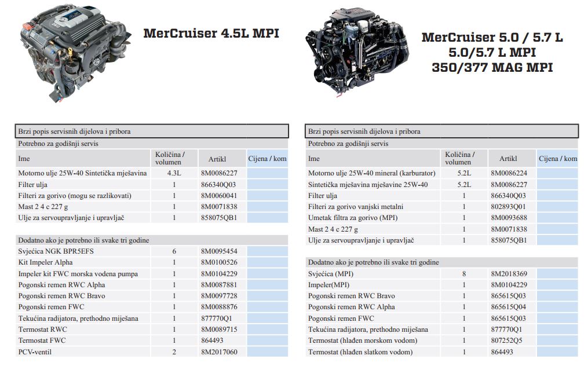Click article number '865615Q04'

(x=508, y=307)
